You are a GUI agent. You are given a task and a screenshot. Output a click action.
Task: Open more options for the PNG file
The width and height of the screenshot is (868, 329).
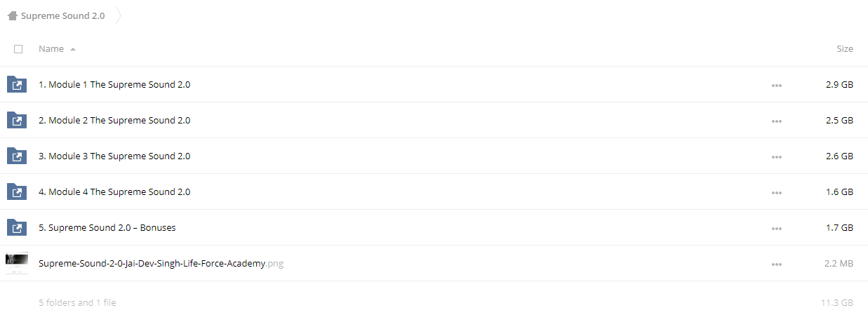(776, 264)
